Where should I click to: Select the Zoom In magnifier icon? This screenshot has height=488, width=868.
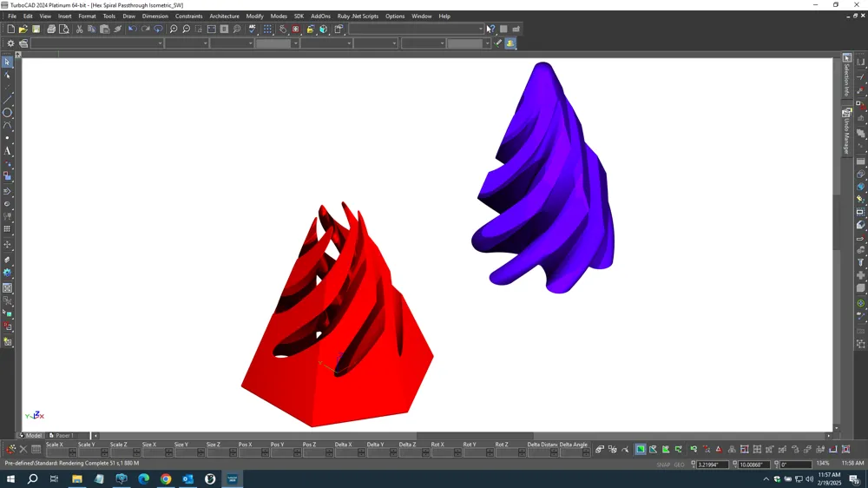[x=174, y=29]
